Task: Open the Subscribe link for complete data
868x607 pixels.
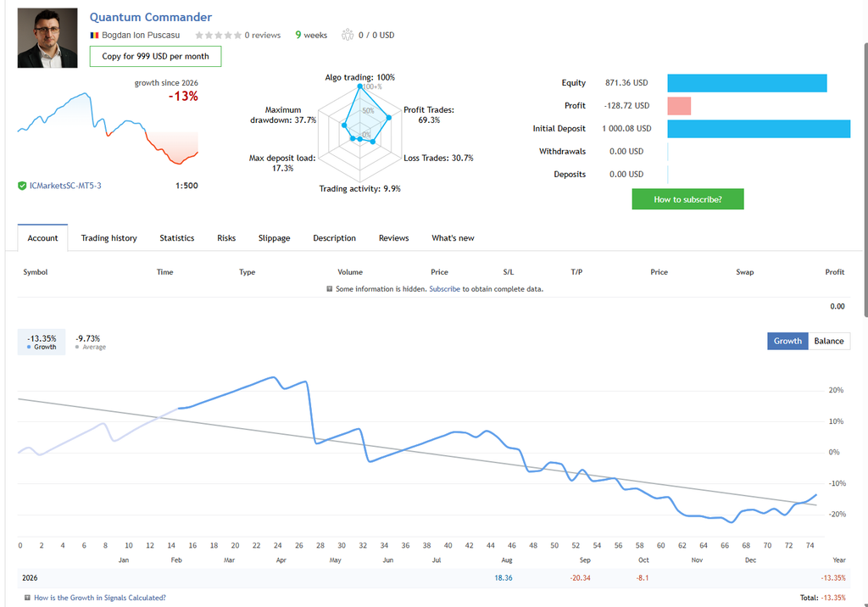Action: [x=444, y=289]
